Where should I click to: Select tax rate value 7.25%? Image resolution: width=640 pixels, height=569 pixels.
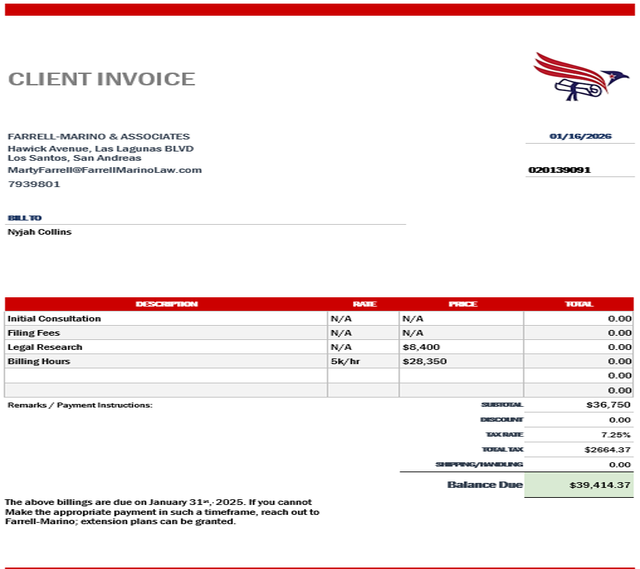point(616,435)
